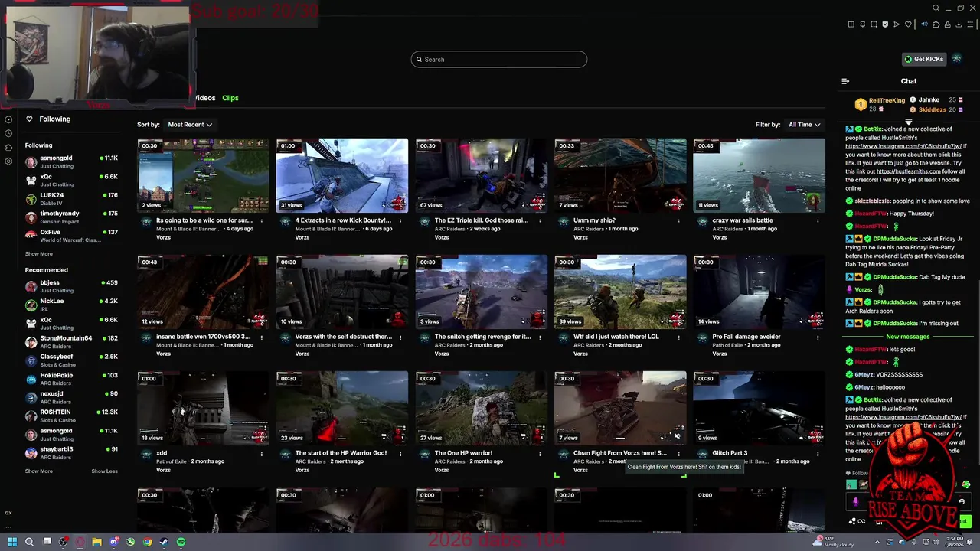Open timothyrandy channel in sidebar
This screenshot has height=551, width=980.
71,217
